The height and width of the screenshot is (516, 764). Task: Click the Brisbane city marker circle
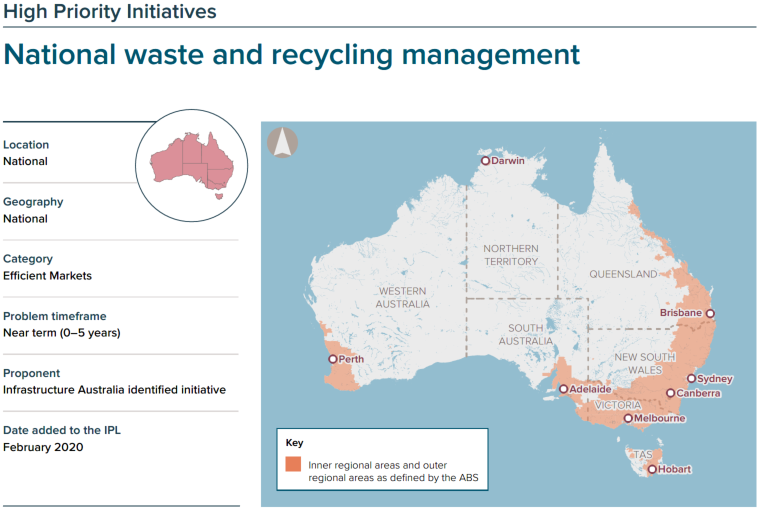710,313
